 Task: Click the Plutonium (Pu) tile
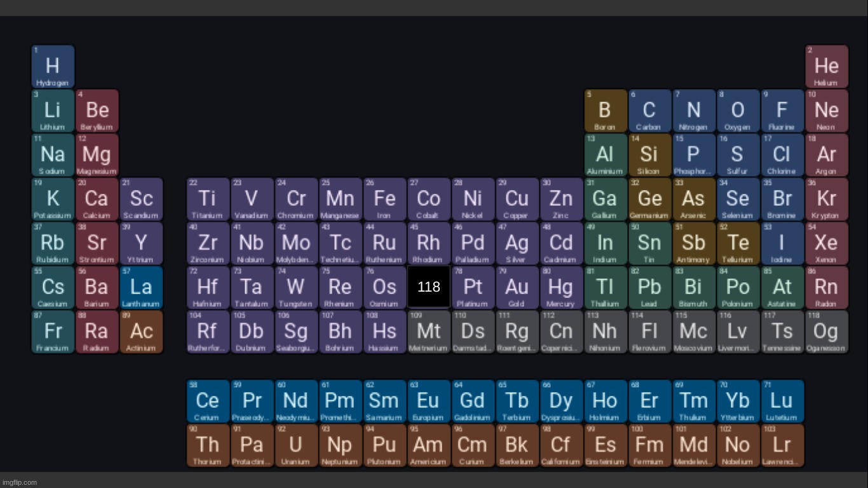point(384,445)
